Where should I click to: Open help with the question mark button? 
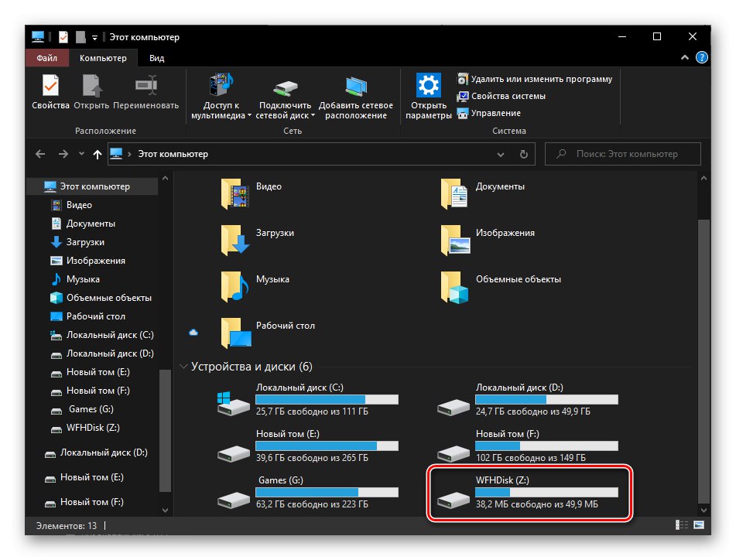point(701,57)
